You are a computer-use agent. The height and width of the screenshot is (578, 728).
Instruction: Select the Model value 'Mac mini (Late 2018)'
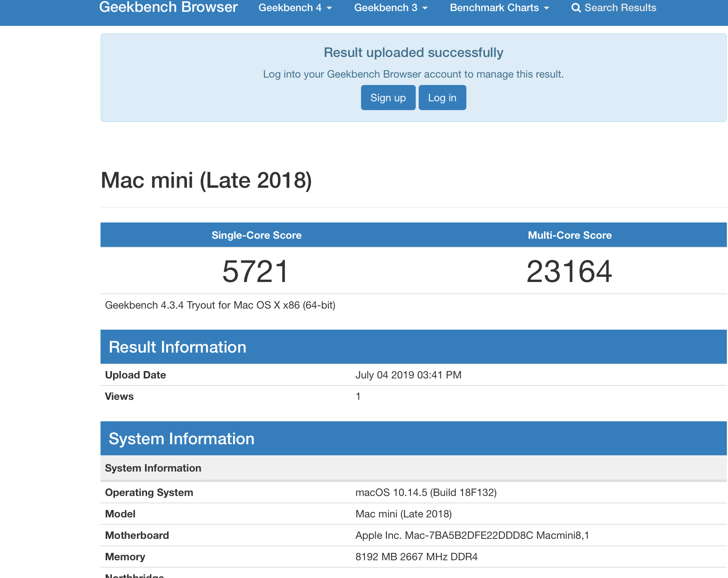point(404,514)
